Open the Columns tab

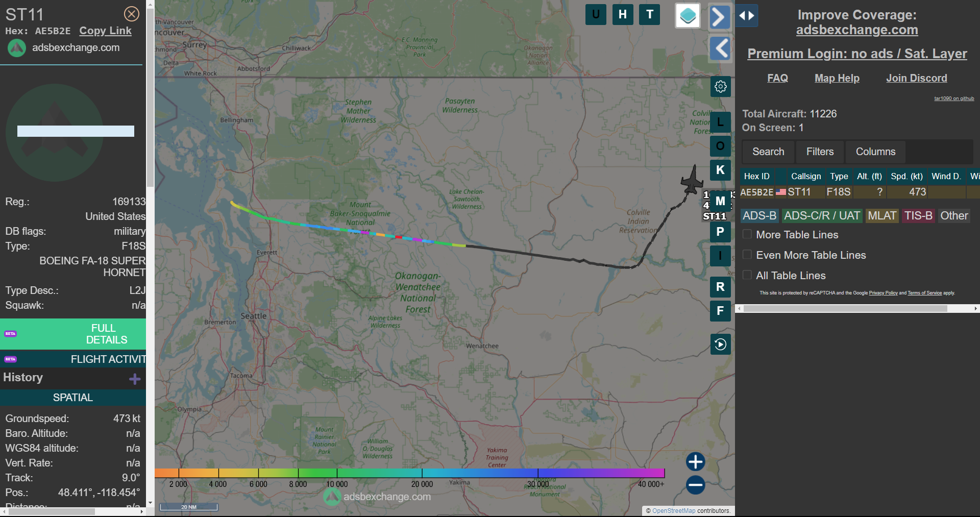(x=875, y=152)
